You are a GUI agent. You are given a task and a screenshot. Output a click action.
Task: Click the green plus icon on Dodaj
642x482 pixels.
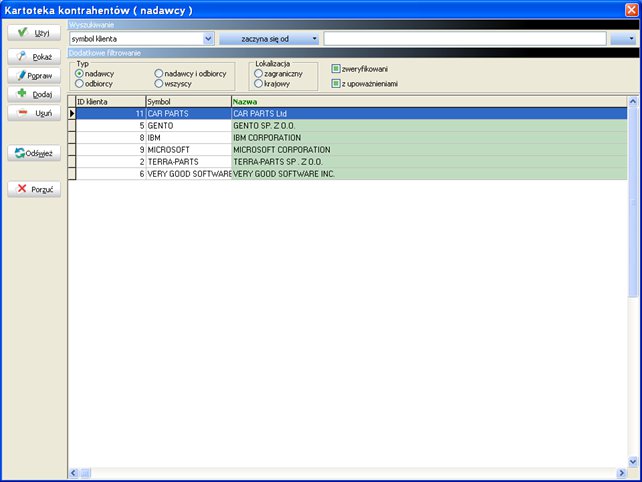(x=22, y=93)
